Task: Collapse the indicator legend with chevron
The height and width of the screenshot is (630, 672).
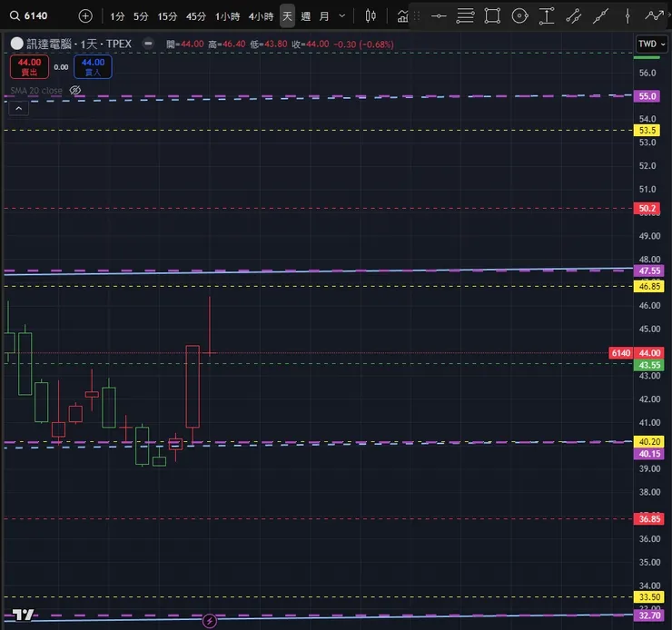Action: 19,109
